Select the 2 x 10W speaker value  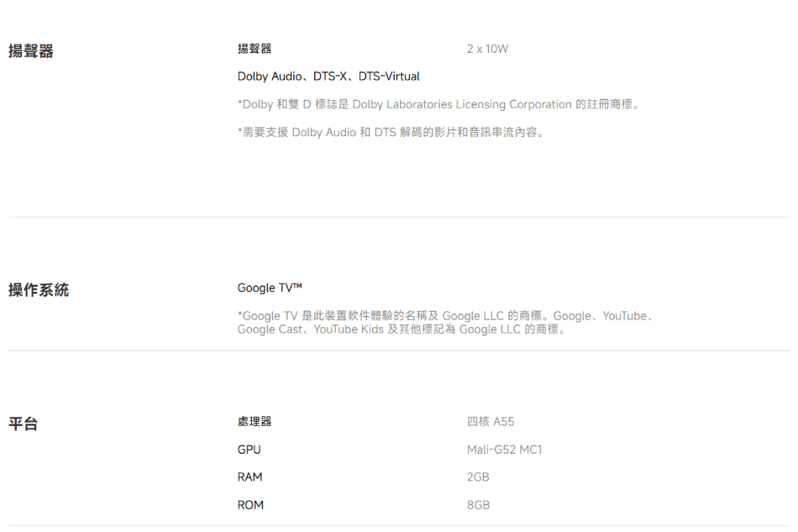click(x=488, y=49)
